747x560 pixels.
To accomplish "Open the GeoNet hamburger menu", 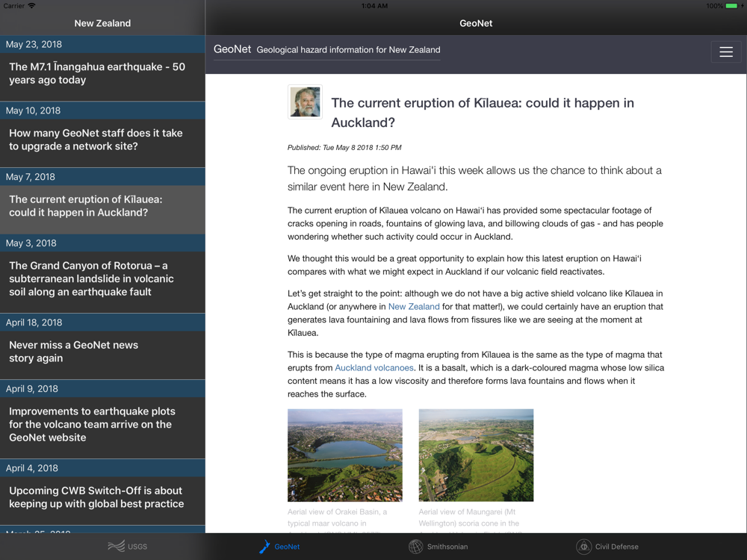I will pos(725,52).
